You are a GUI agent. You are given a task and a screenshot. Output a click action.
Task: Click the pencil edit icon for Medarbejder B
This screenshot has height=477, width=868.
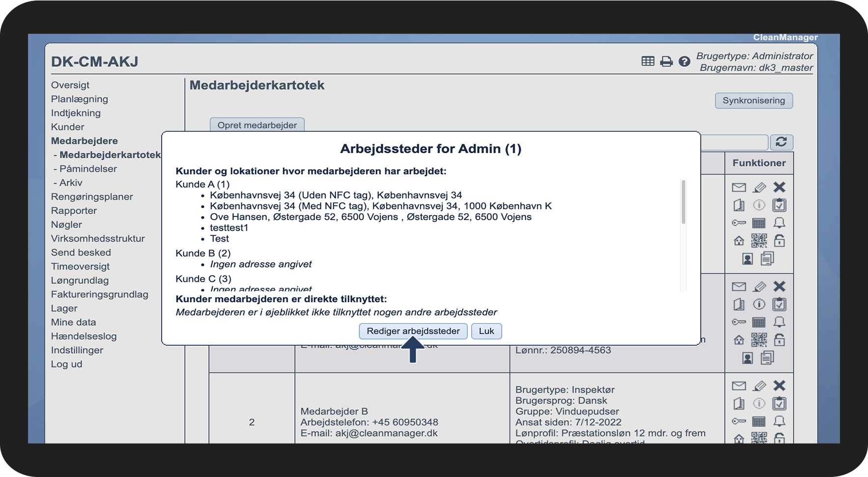(x=759, y=386)
